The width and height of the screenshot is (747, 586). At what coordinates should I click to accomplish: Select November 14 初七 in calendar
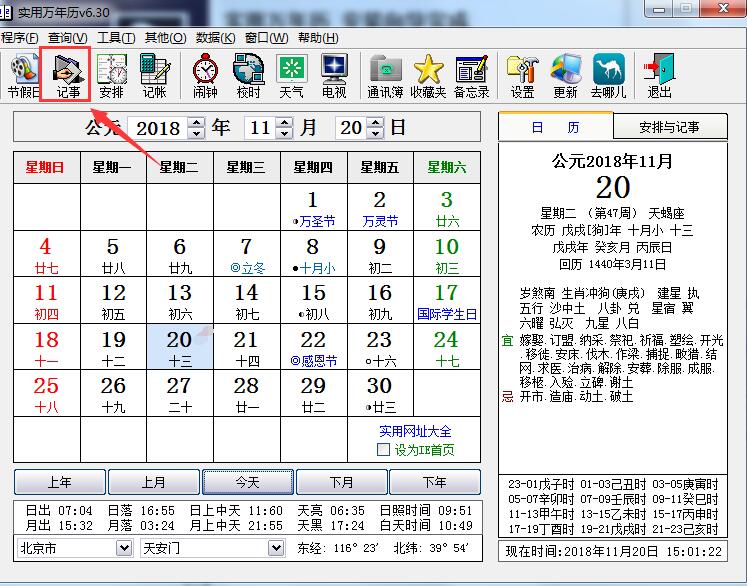[247, 300]
